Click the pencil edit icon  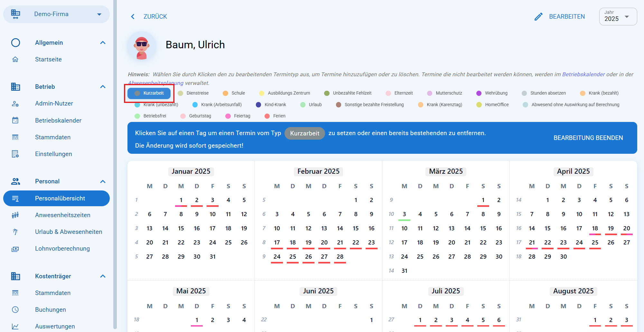(x=538, y=16)
